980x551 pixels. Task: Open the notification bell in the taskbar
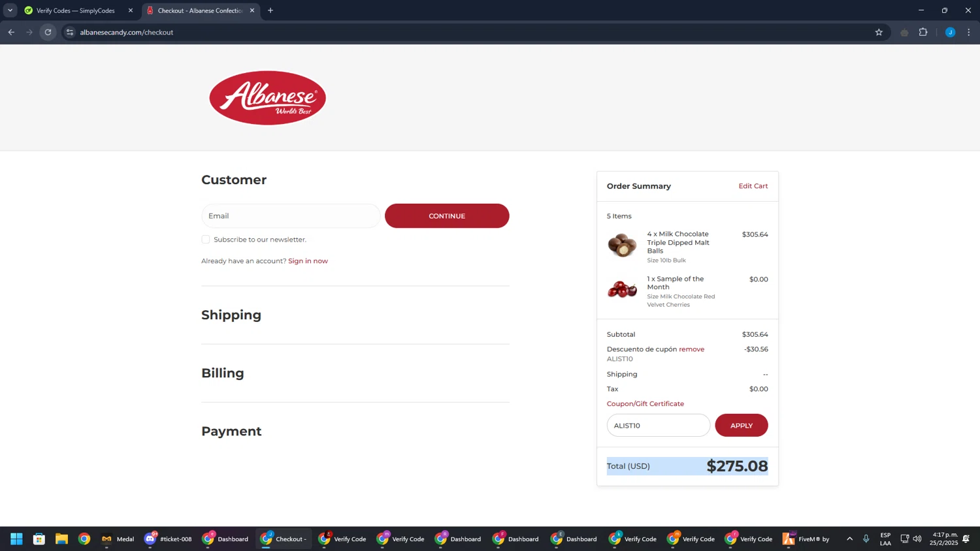pyautogui.click(x=966, y=539)
